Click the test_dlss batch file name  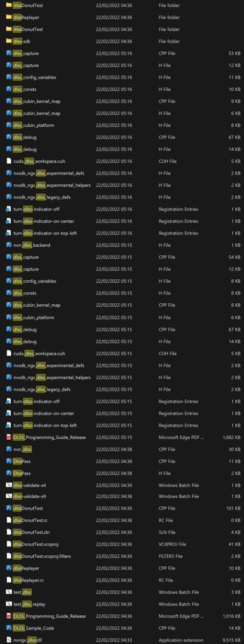22,592
